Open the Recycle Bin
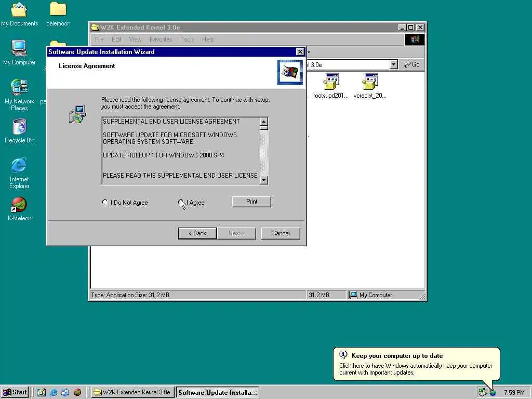 19,130
